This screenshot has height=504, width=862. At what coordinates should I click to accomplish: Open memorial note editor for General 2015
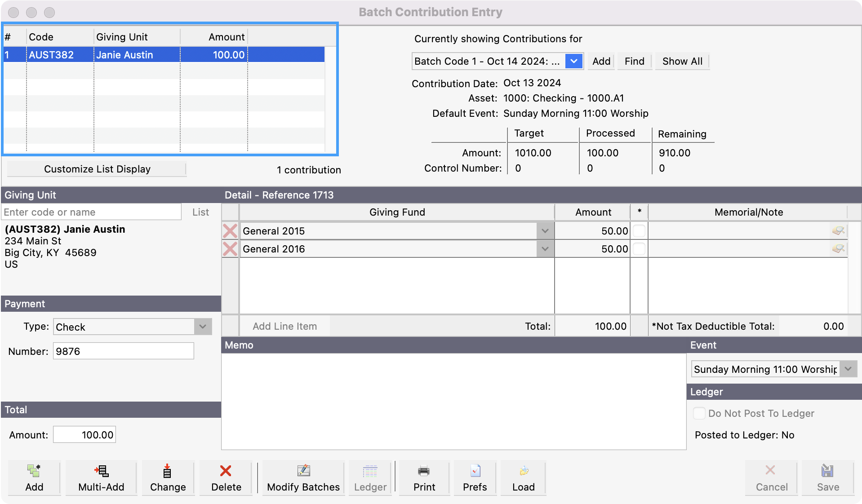[838, 231]
